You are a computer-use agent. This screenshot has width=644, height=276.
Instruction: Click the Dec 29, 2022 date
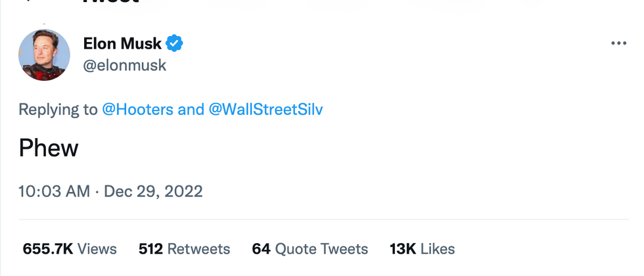[153, 191]
